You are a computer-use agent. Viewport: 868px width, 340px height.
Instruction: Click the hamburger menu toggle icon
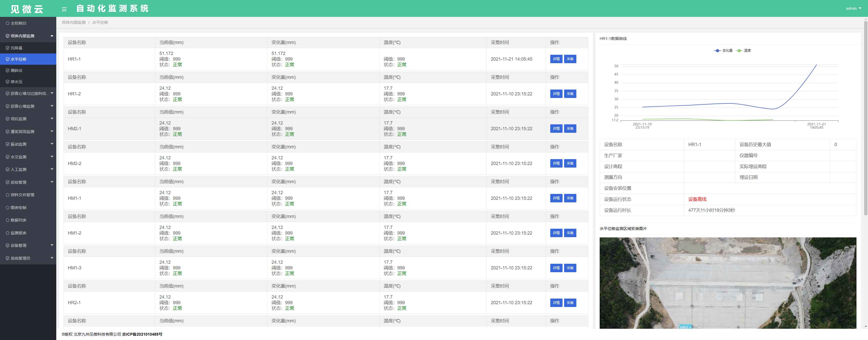[64, 9]
